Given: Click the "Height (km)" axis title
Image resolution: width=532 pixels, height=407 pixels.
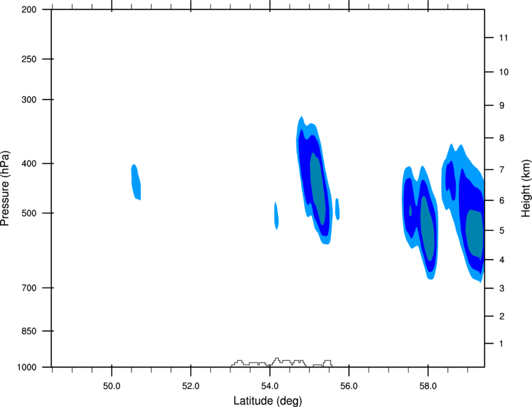Looking at the screenshot, I should click(x=526, y=188).
